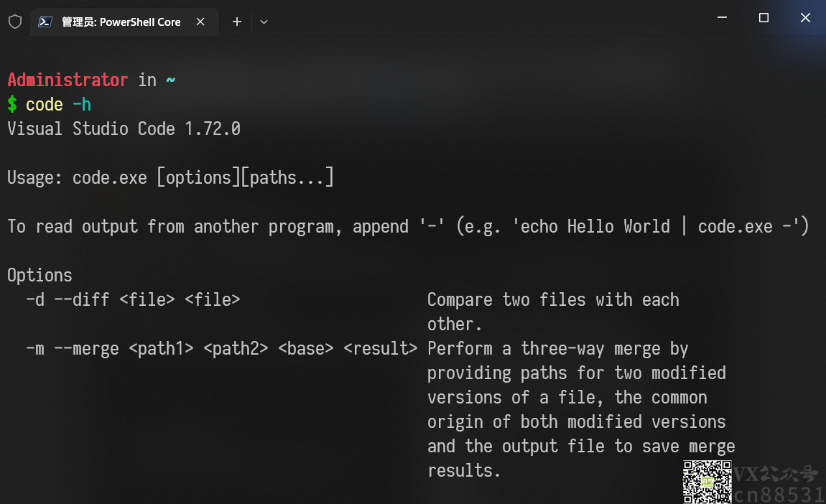Click the tilde home path in prompt
The height and width of the screenshot is (504, 826).
click(171, 80)
